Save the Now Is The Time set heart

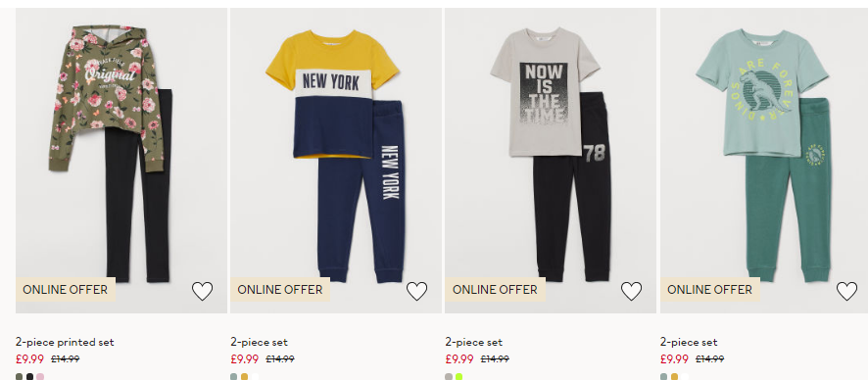tap(631, 291)
